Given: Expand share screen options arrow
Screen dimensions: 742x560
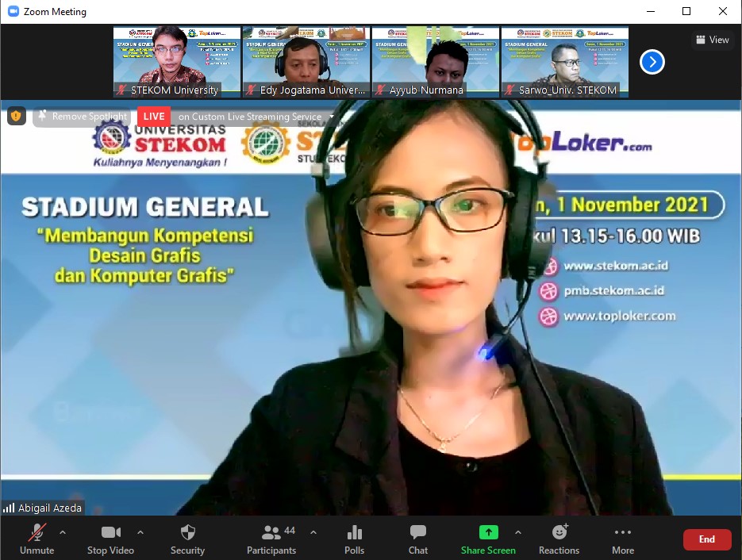Looking at the screenshot, I should click(x=518, y=532).
